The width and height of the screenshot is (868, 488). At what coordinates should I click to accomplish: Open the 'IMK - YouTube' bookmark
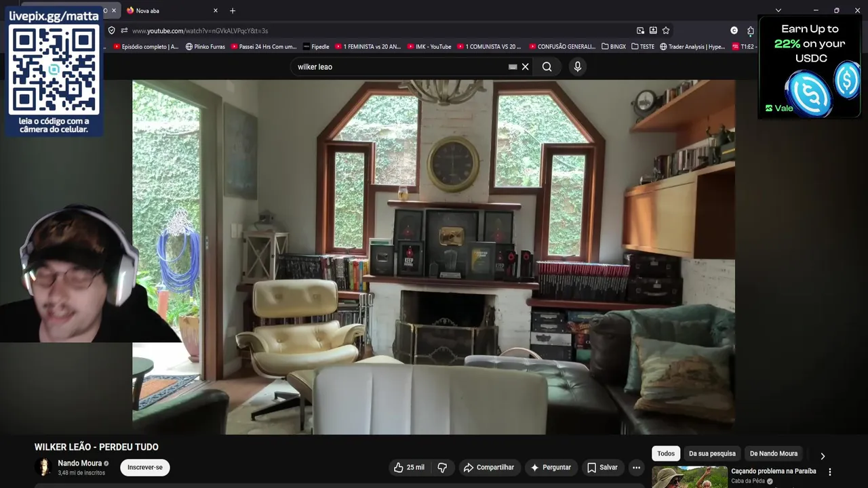point(429,47)
